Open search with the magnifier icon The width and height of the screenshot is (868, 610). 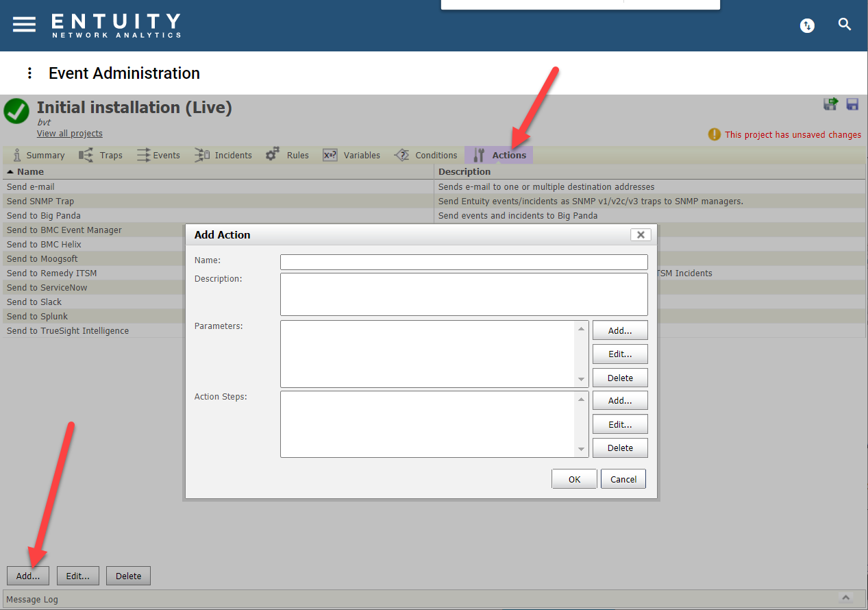tap(845, 25)
